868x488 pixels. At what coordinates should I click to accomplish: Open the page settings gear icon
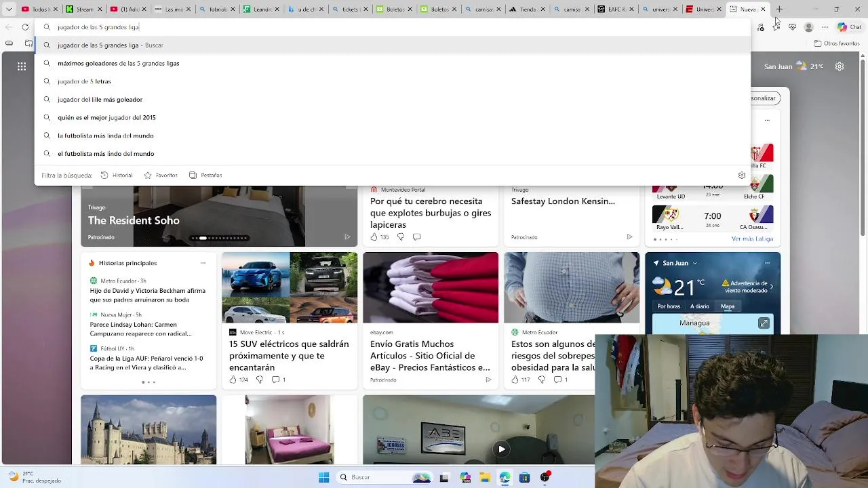click(x=840, y=66)
